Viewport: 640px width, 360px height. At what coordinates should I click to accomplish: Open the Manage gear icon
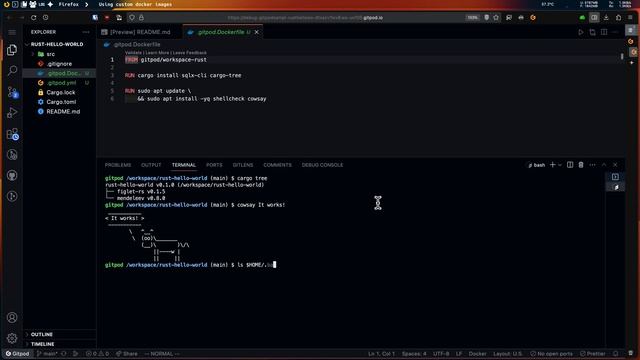pos(12,338)
